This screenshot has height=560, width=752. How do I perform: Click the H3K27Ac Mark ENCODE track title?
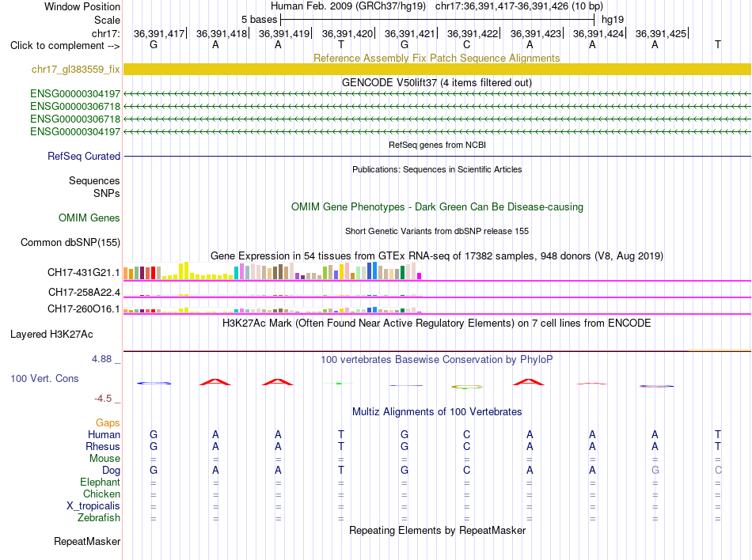(437, 323)
